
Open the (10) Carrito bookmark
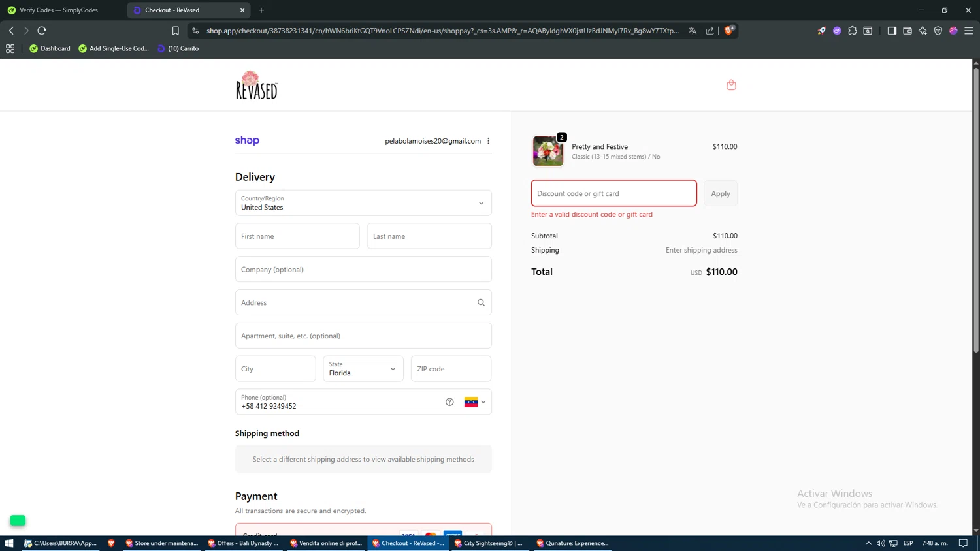(178, 48)
